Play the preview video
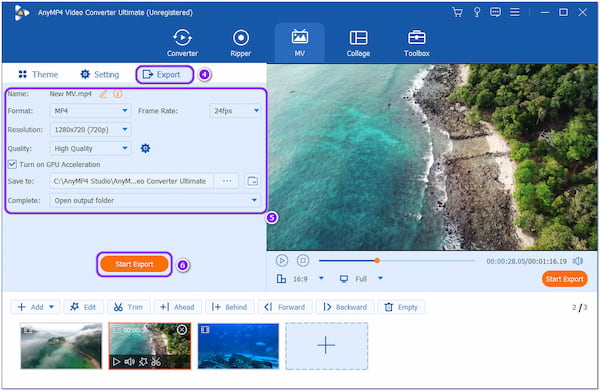Viewport: 600px width, 391px height. point(282,261)
